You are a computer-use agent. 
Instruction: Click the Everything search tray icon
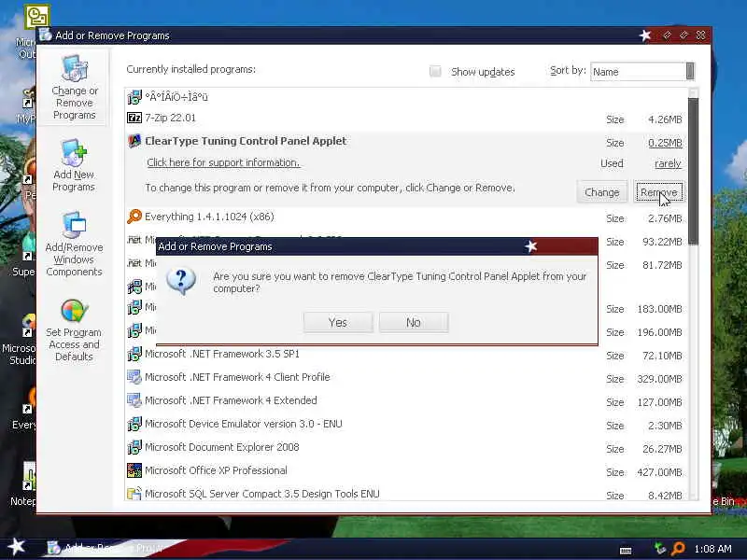[678, 549]
